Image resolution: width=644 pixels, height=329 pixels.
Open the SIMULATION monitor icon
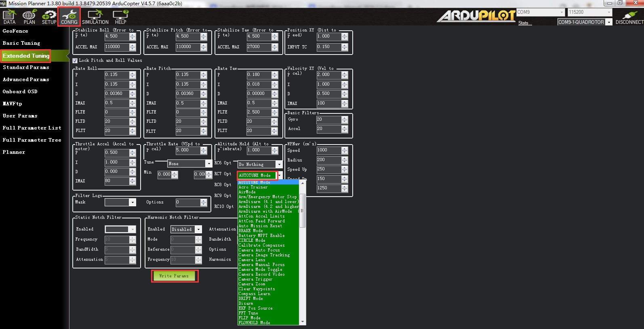95,17
